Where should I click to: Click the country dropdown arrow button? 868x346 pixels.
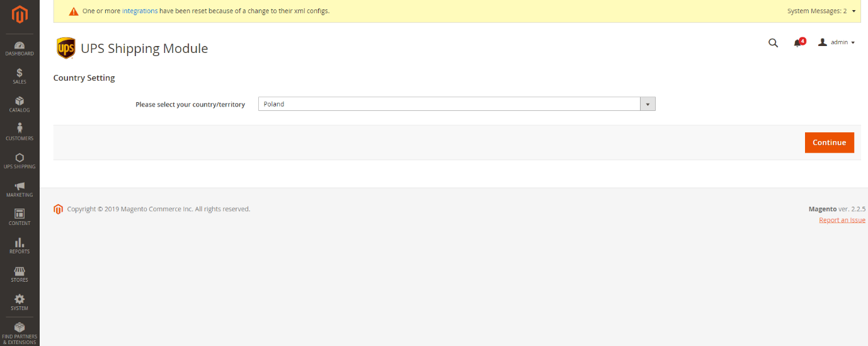[x=648, y=104]
